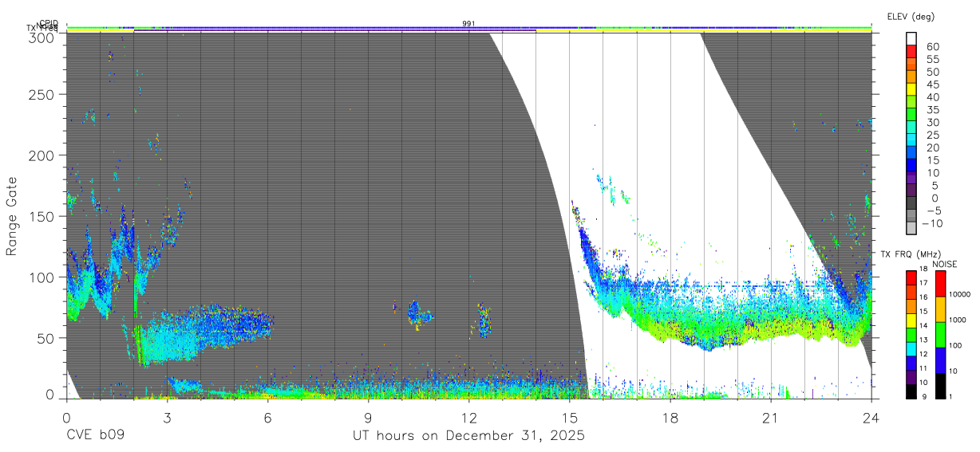Click the 18 tick on UT hours axis
This screenshot has height=452, width=980.
coord(670,416)
